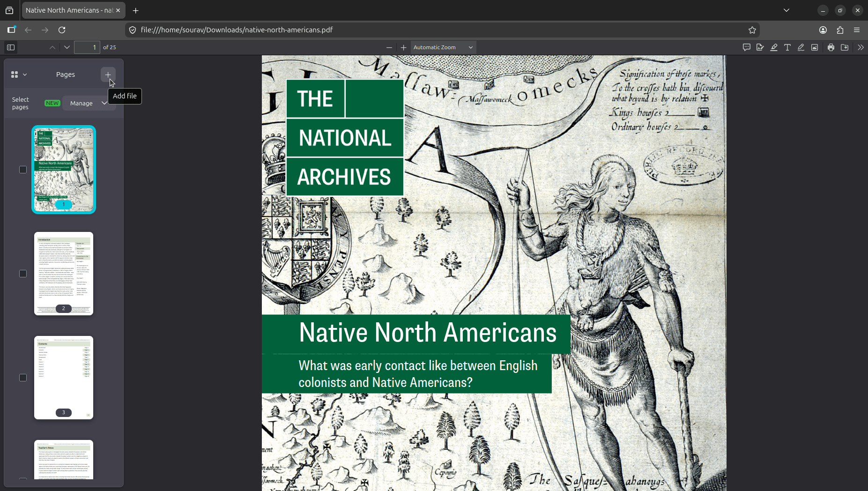
Task: Open a new browser tab
Action: (x=136, y=10)
